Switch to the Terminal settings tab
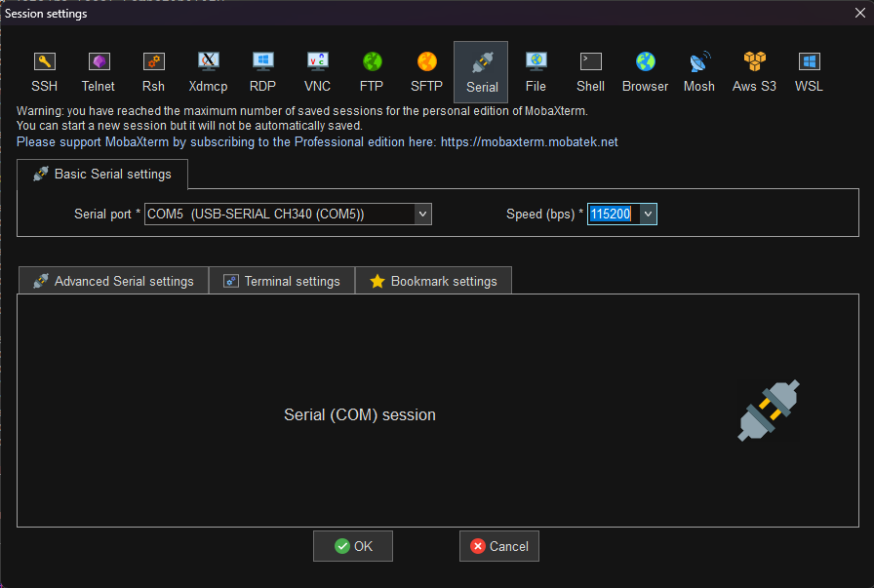 (282, 281)
